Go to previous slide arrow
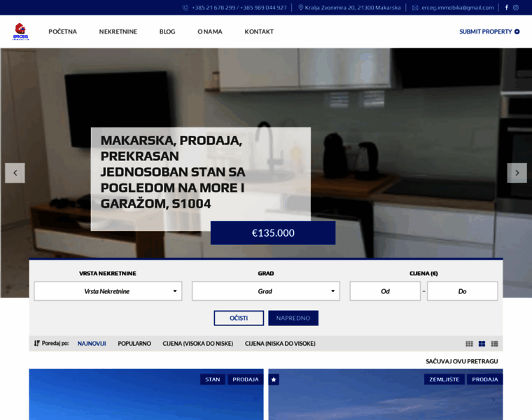The height and width of the screenshot is (420, 532). coord(15,173)
